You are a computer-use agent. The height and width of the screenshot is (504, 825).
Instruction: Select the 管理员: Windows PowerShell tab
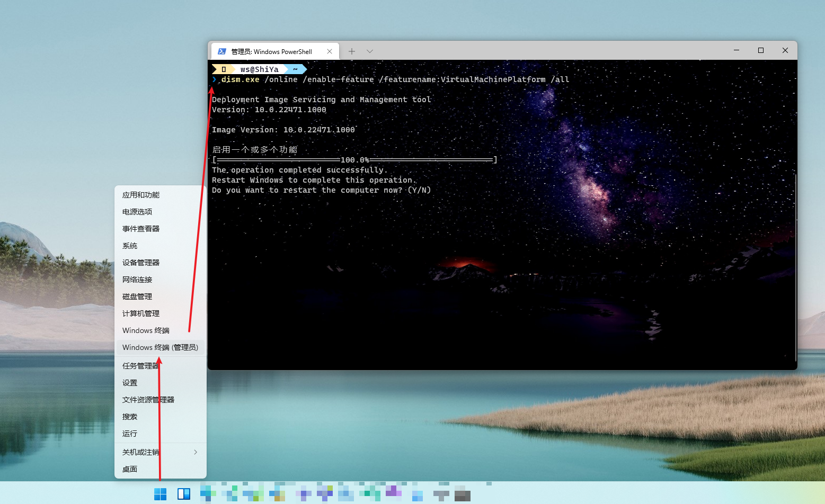tap(275, 51)
